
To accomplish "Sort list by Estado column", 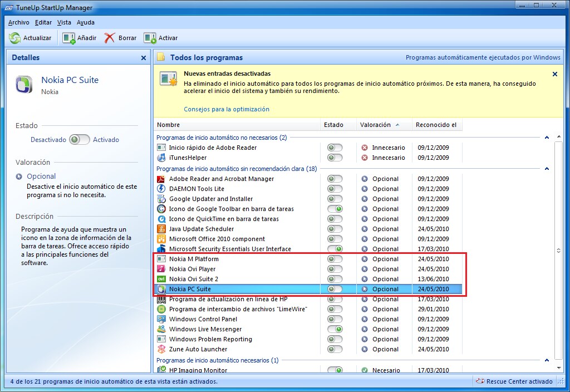I will pos(338,125).
